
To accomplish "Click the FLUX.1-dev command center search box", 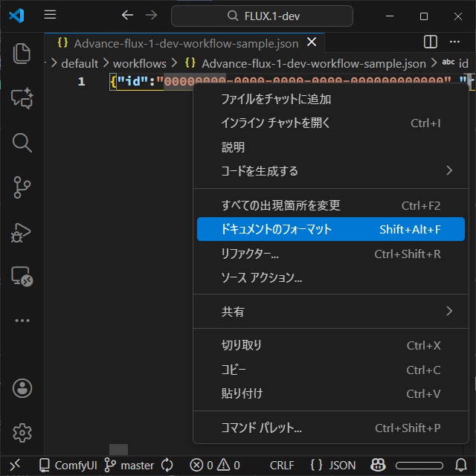I will [x=262, y=16].
